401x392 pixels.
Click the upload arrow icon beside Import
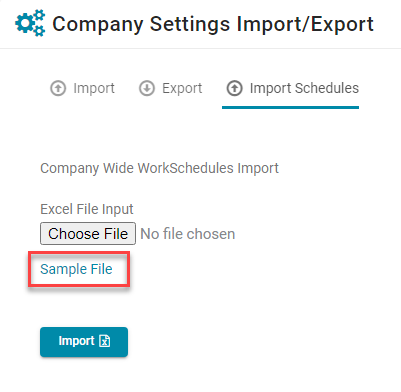click(x=58, y=88)
